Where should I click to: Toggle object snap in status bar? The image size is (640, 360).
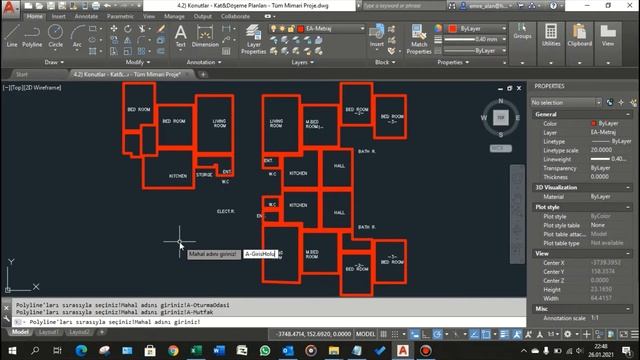tap(486, 334)
